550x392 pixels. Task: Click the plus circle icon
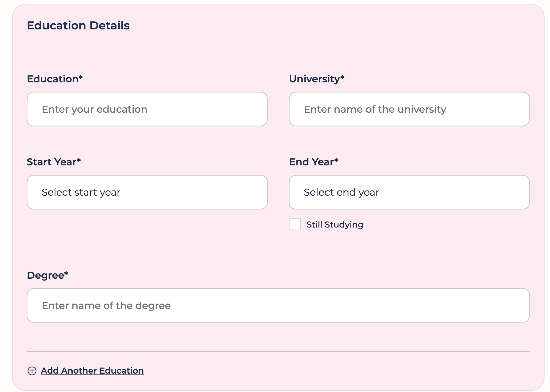point(32,371)
